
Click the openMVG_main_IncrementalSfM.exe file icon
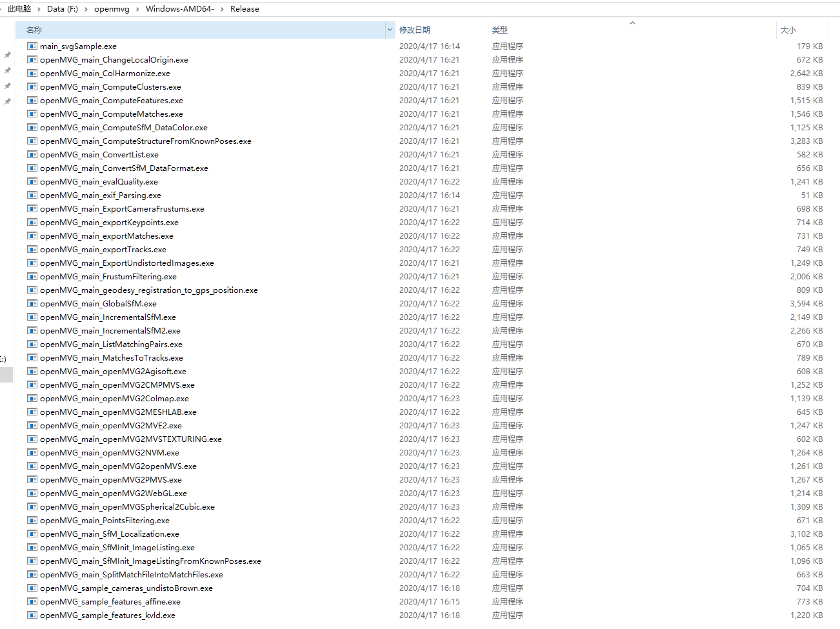click(x=32, y=317)
